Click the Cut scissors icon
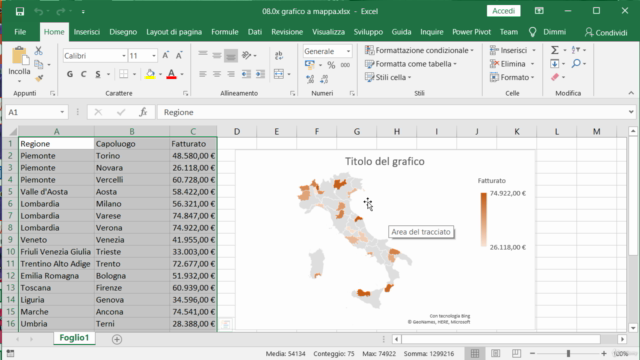640x360 pixels. 38,51
